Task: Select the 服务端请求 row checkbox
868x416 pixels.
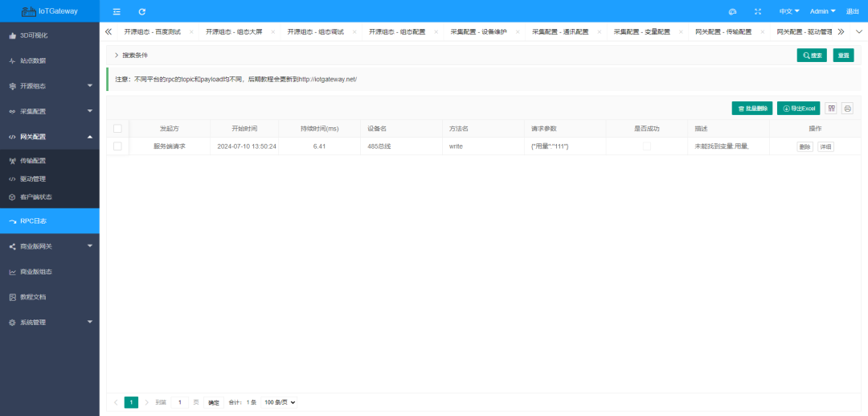Action: point(118,146)
